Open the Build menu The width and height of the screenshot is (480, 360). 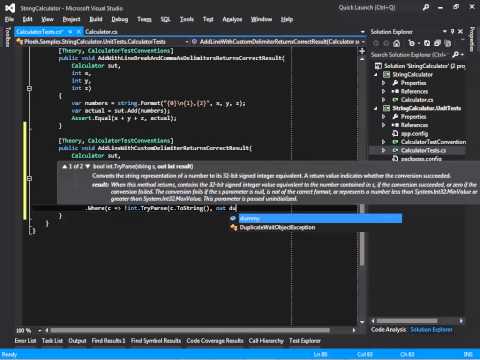96,19
